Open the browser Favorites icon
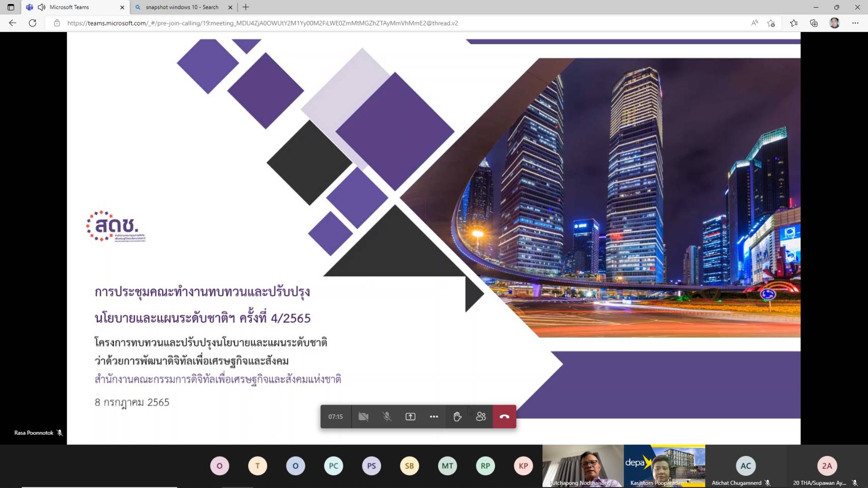 pos(794,23)
